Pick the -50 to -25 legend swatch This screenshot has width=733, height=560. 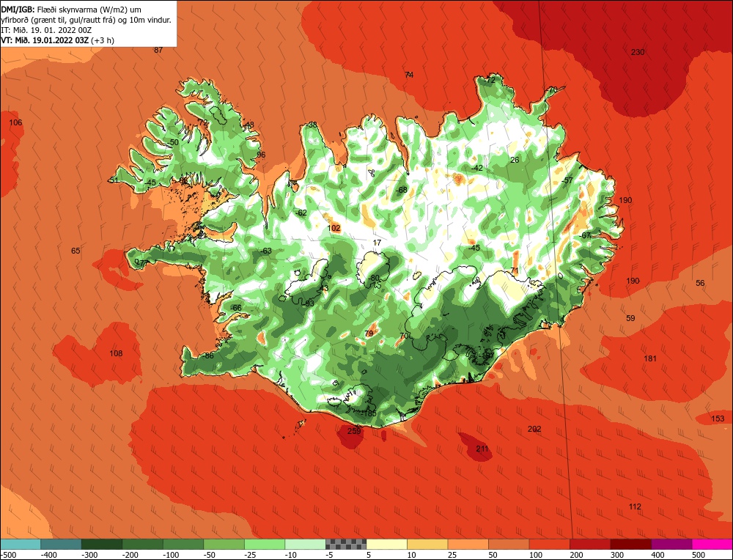click(x=224, y=544)
